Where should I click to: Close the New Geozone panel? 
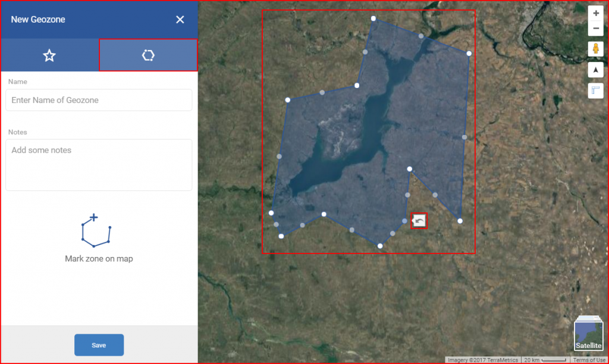tap(180, 20)
